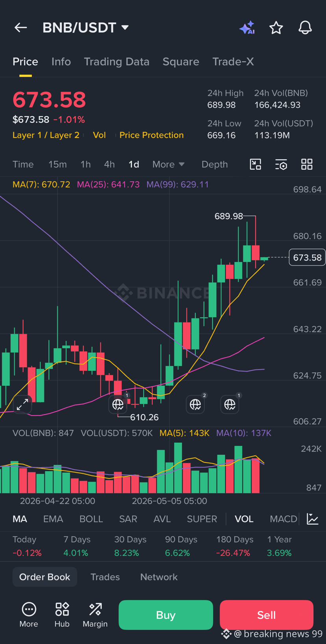This screenshot has height=644, width=326.
Task: Select the Trades tab
Action: pyautogui.click(x=105, y=577)
